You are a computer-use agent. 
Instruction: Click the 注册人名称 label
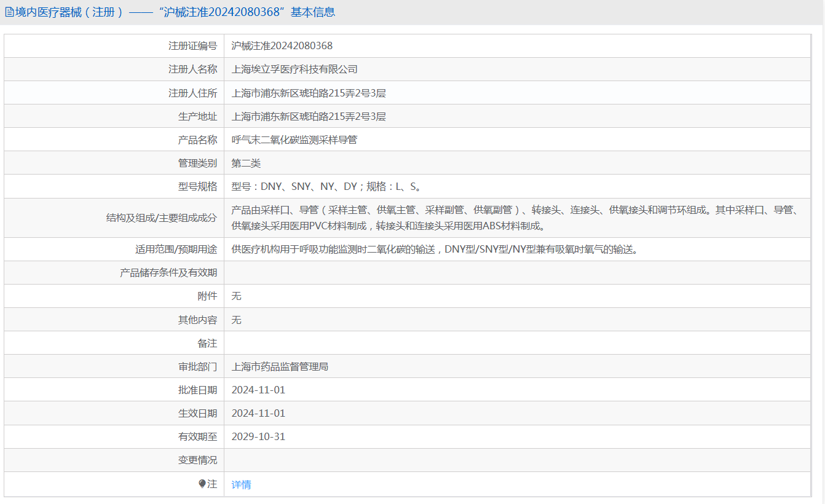pos(193,69)
